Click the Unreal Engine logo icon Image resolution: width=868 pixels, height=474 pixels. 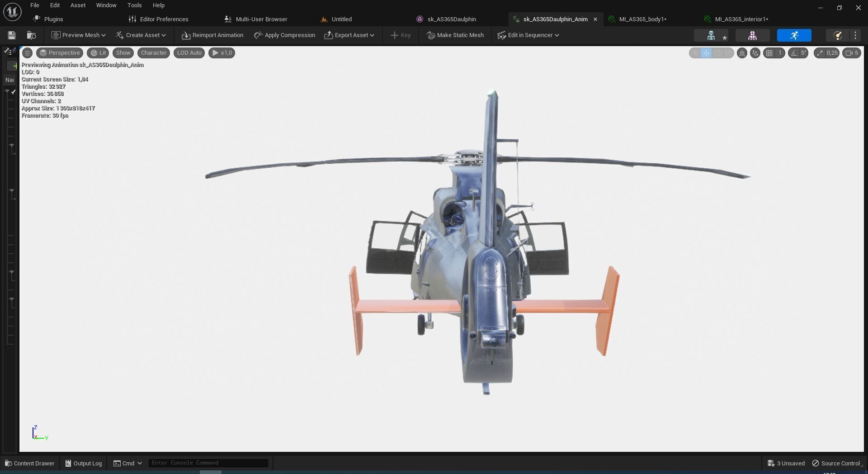click(x=12, y=12)
